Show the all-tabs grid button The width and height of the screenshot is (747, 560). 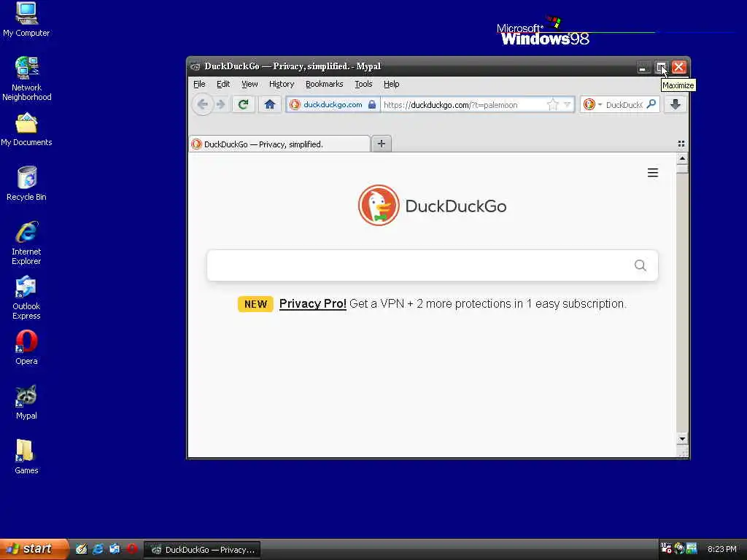[681, 144]
